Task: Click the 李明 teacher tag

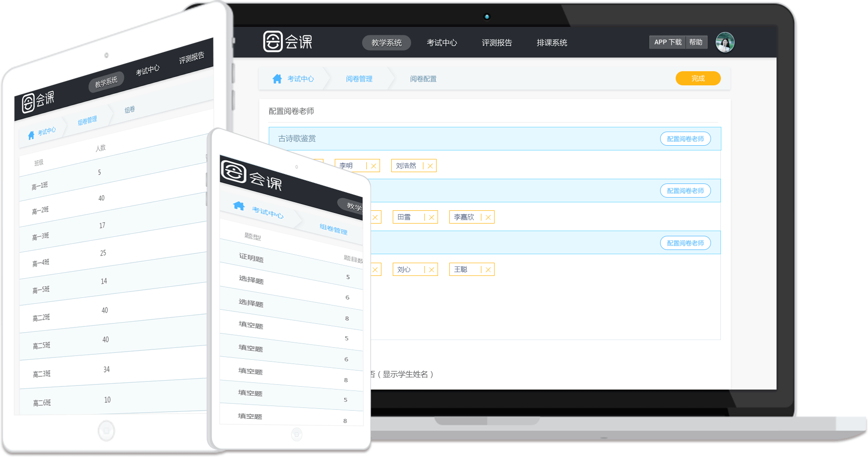Action: pyautogui.click(x=357, y=166)
